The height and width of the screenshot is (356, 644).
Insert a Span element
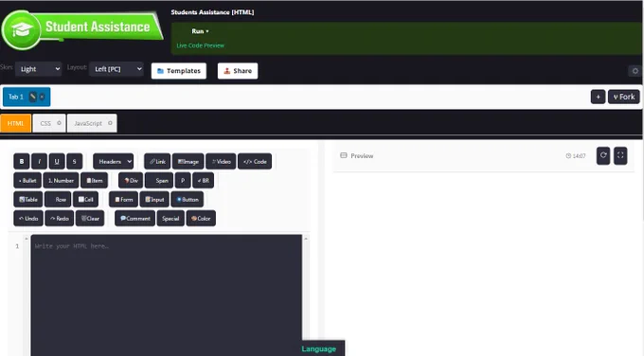[x=159, y=180]
